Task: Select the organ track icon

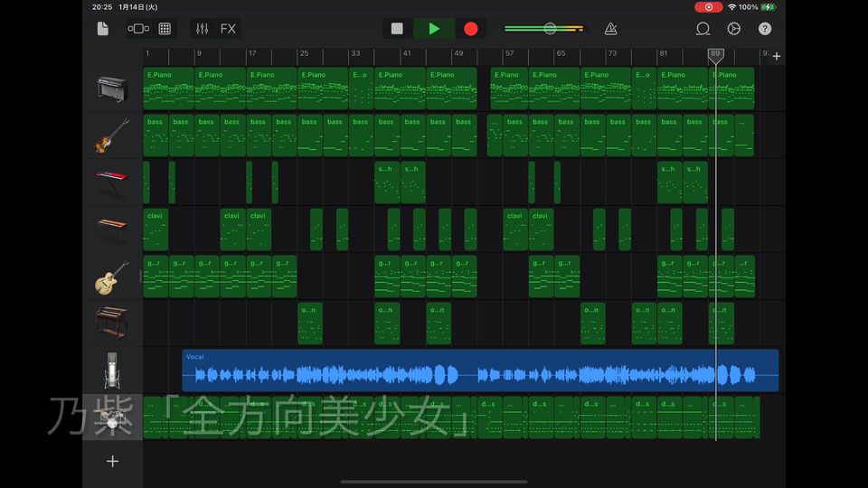Action: [x=112, y=324]
